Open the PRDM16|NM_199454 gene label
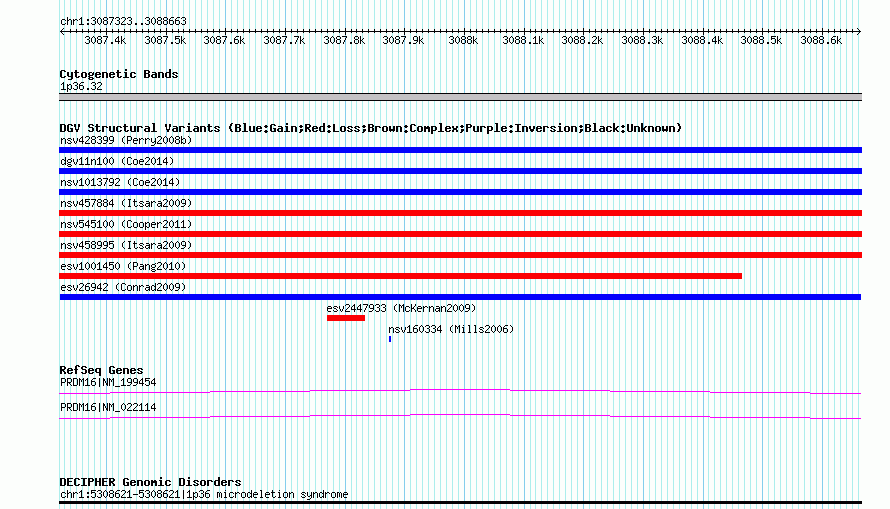Image resolution: width=890 pixels, height=509 pixels. pyautogui.click(x=108, y=382)
